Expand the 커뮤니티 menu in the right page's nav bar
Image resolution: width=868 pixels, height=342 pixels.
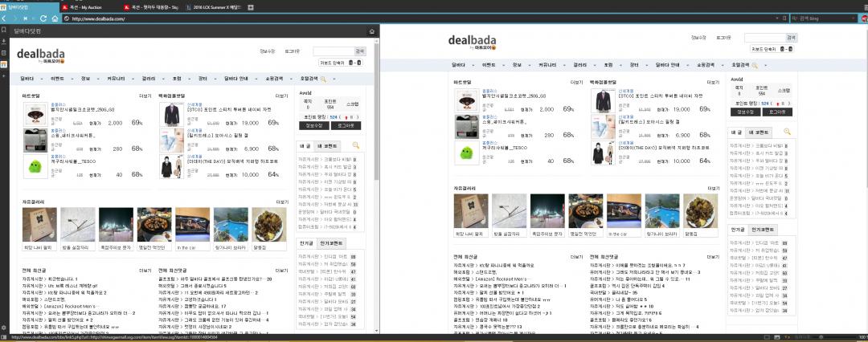(x=549, y=64)
